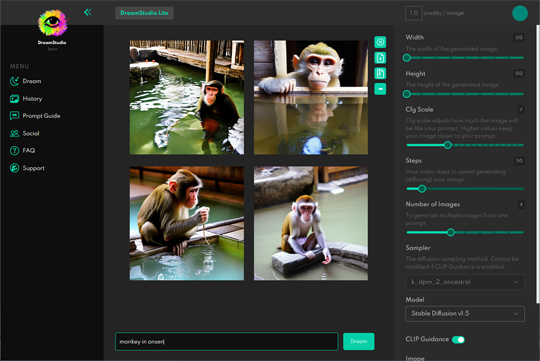The width and height of the screenshot is (540, 361).
Task: Click the DreamStudio Lite button
Action: click(x=144, y=13)
